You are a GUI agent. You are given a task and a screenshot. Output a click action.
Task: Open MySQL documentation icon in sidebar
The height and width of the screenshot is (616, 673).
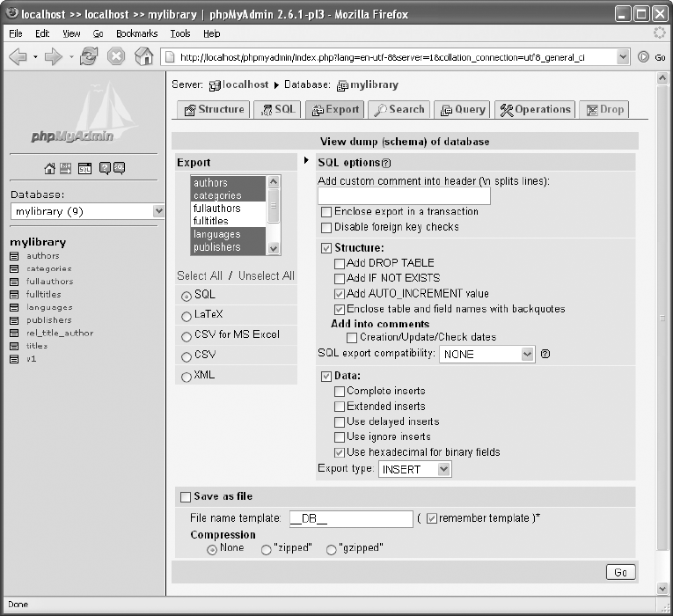[119, 168]
